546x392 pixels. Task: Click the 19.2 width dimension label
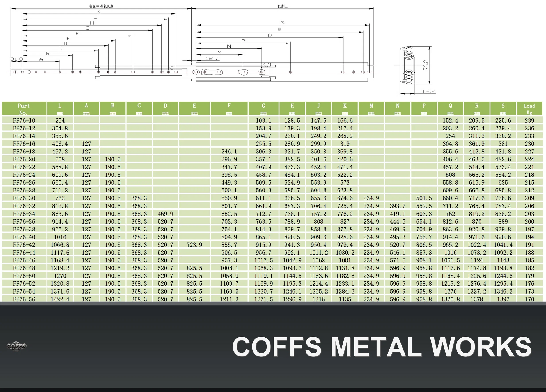click(428, 91)
